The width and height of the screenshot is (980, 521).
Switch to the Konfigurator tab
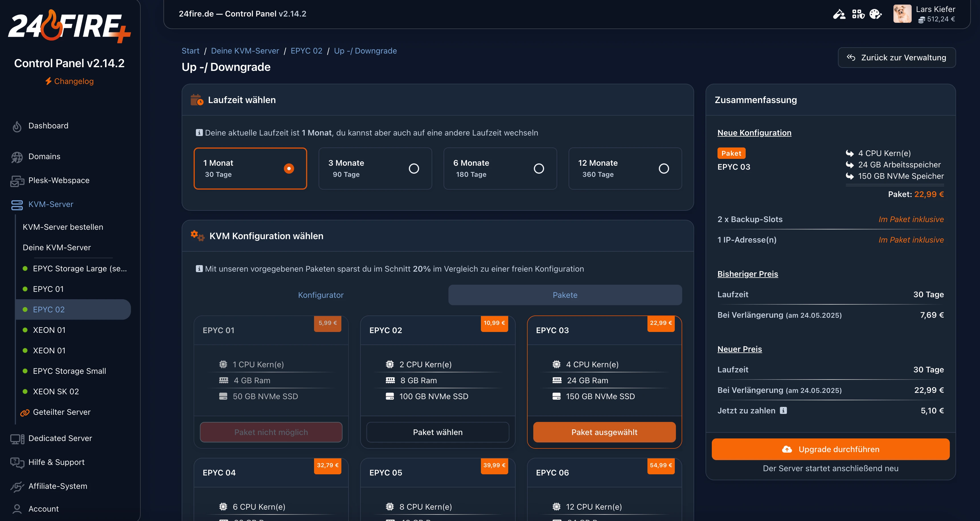321,295
